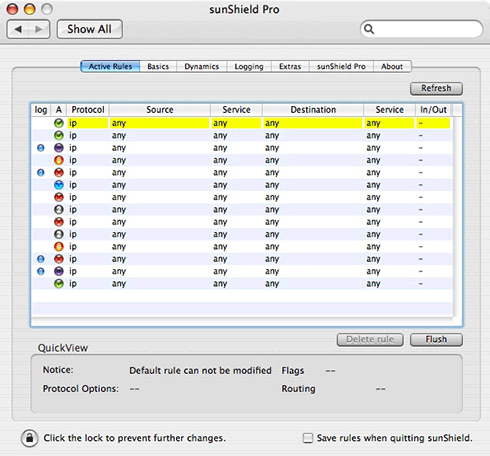Click the orange action icon in the fourth rule row
Image resolution: width=490 pixels, height=456 pixels.
tap(59, 160)
